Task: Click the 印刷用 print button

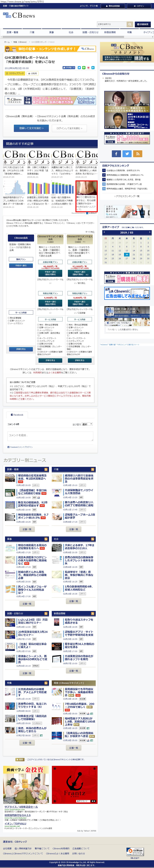Action: [32, 73]
